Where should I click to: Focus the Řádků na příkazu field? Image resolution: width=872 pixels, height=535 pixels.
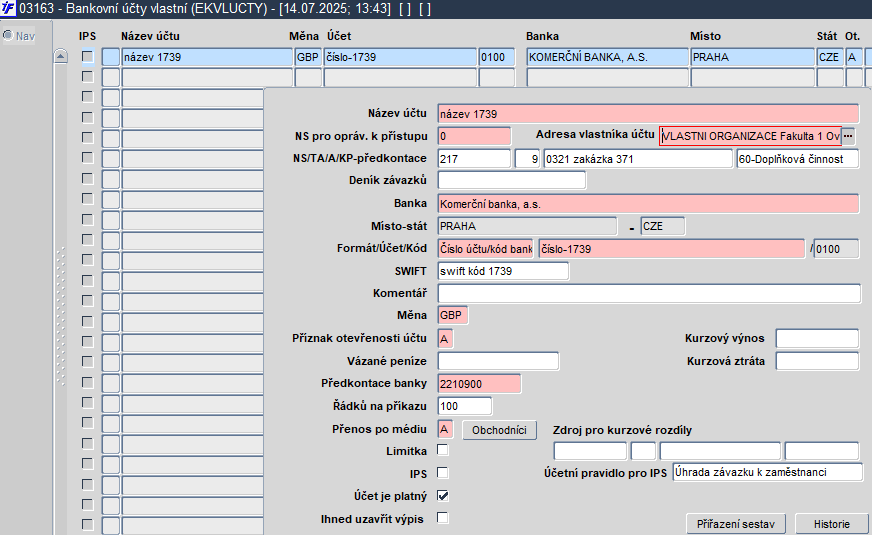pyautogui.click(x=465, y=406)
